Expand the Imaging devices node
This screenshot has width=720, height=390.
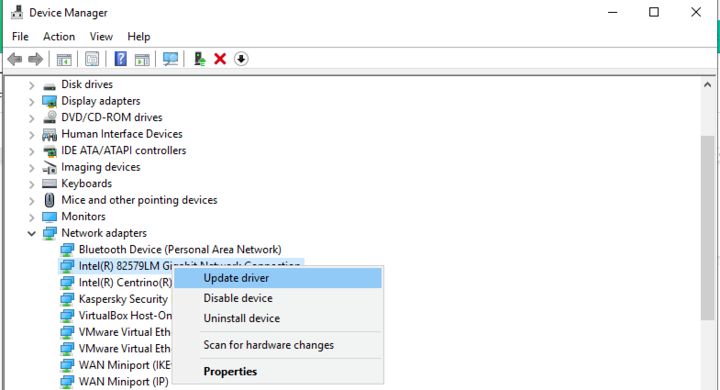coord(31,168)
